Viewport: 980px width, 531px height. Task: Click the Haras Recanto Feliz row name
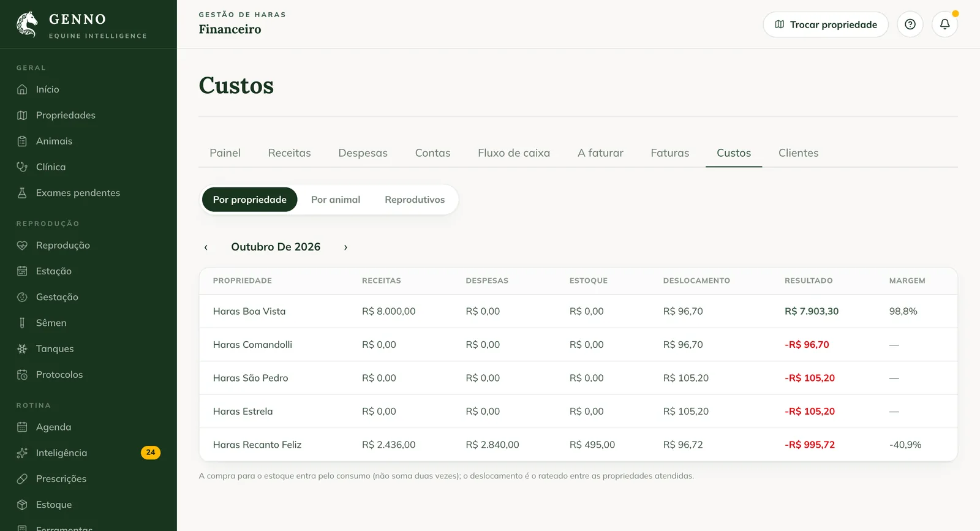(x=257, y=445)
